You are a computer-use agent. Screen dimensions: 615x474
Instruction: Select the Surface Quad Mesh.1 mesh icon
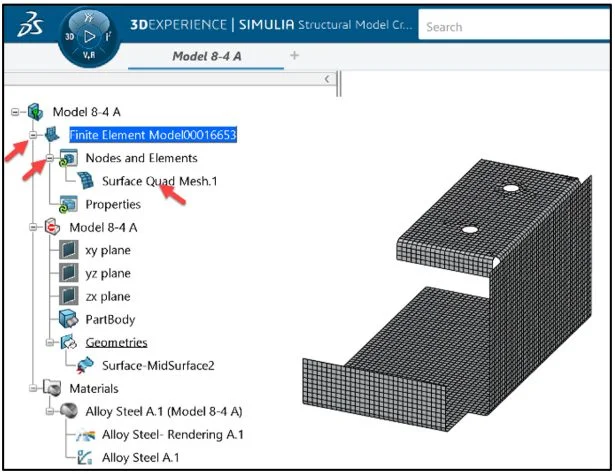(x=87, y=181)
